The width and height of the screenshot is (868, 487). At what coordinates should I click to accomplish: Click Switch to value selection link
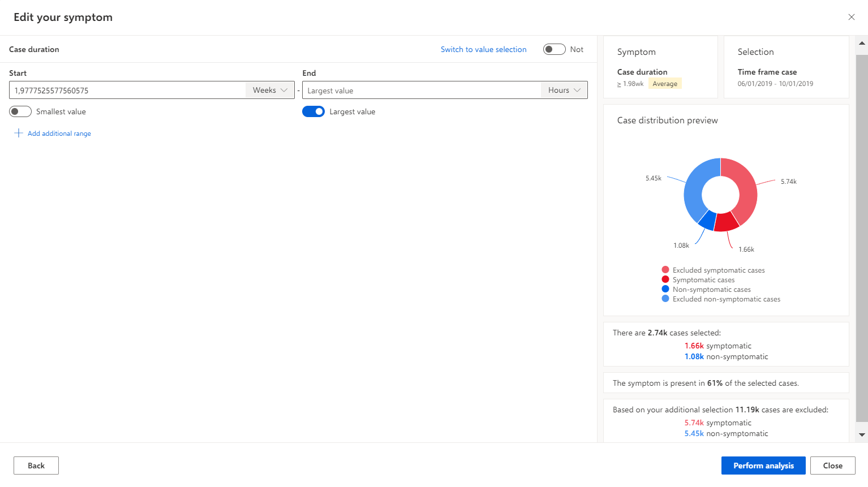[484, 49]
